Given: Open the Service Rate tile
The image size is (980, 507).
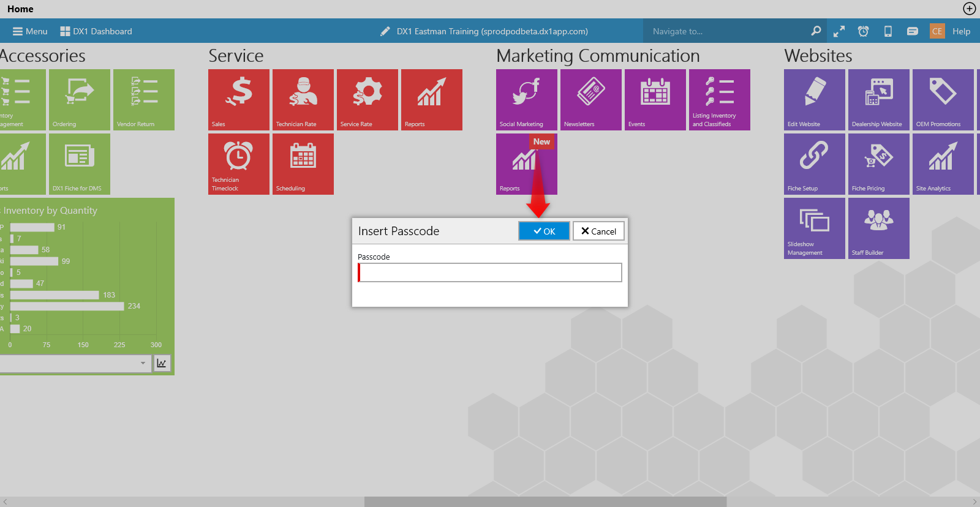Looking at the screenshot, I should pos(367,100).
